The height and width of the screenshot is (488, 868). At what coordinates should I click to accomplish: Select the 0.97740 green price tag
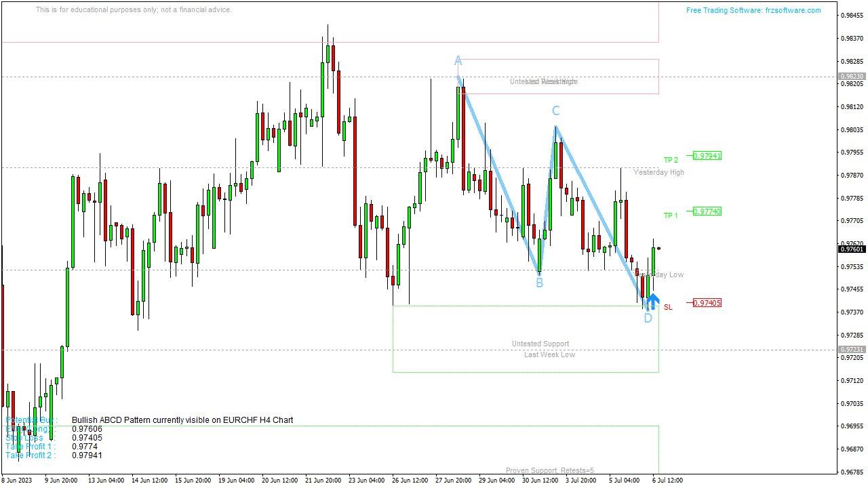tap(707, 211)
